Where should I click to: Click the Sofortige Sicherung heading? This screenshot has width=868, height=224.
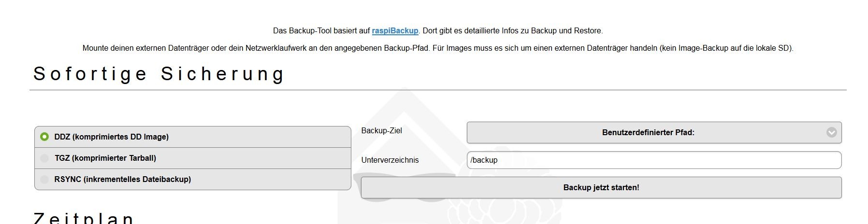point(159,74)
